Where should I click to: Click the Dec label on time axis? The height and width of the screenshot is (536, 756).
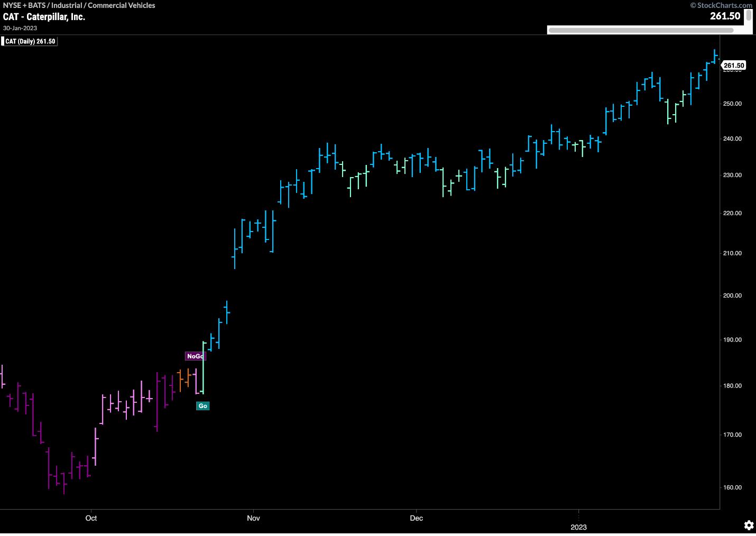tap(416, 518)
